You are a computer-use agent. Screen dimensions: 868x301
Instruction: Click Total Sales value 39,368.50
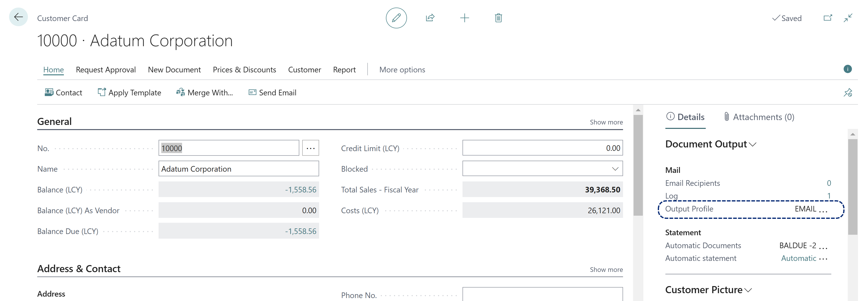(602, 190)
